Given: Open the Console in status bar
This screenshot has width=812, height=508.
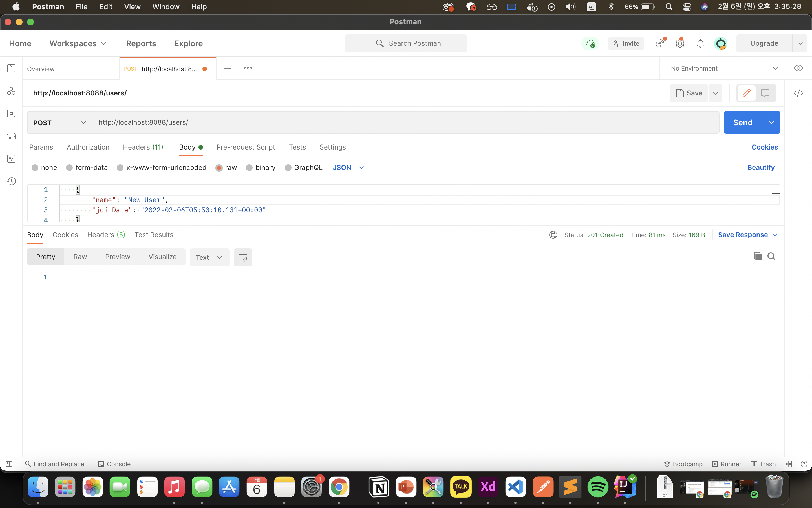Looking at the screenshot, I should pyautogui.click(x=114, y=464).
